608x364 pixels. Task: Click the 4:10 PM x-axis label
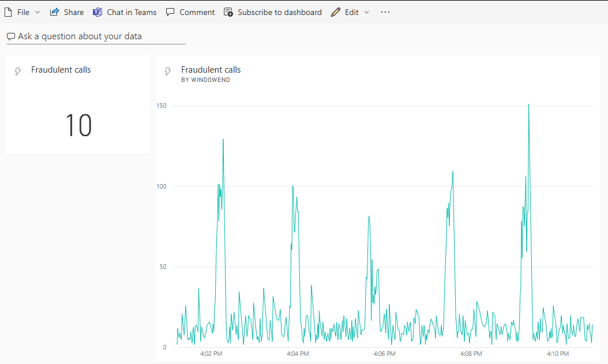coord(558,354)
